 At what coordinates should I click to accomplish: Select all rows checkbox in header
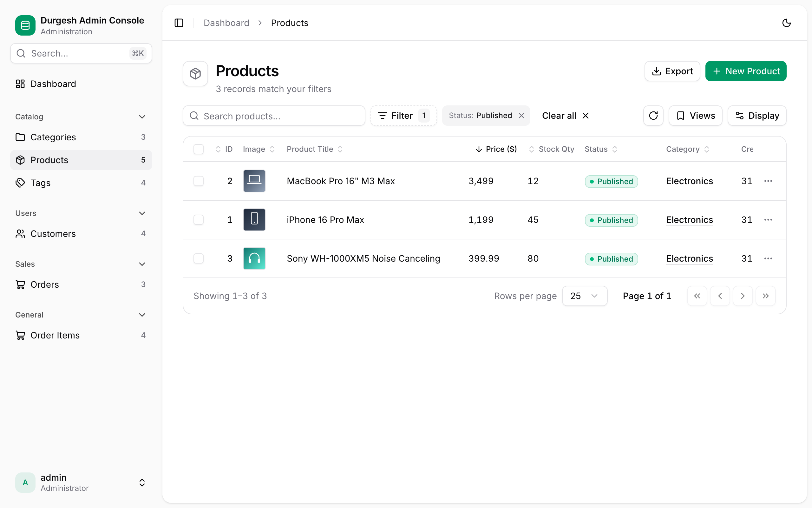[199, 149]
